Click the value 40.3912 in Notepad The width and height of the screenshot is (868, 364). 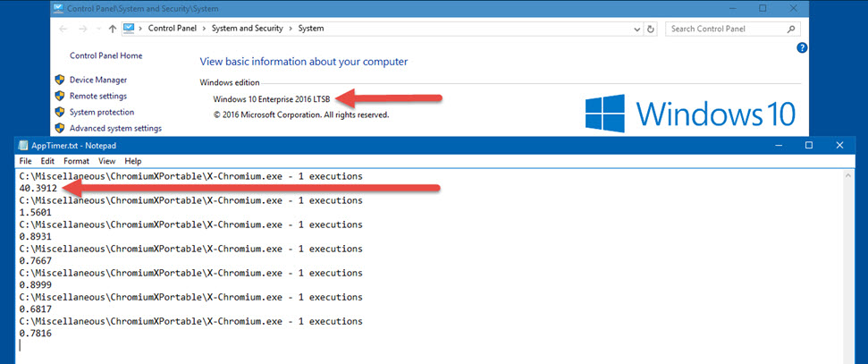(38, 189)
